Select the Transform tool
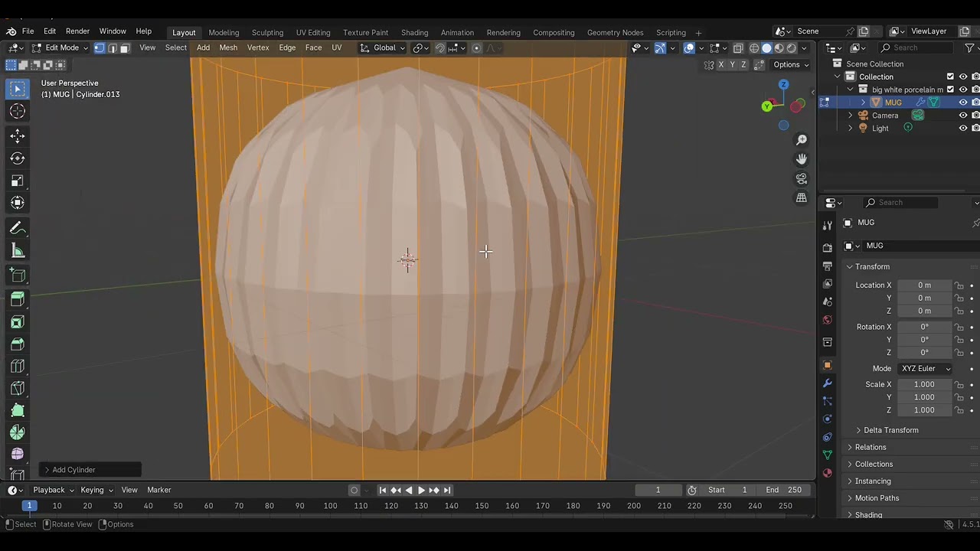This screenshot has width=980, height=551. tap(18, 203)
